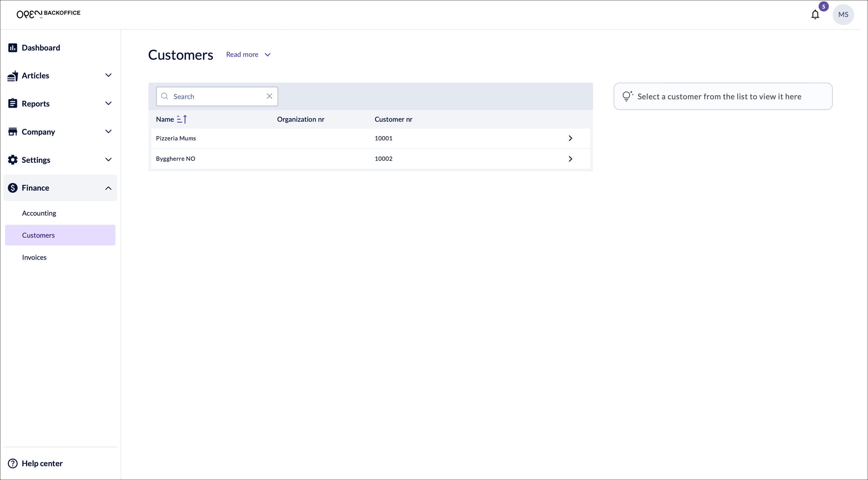The image size is (868, 480).
Task: Open the Accounting submenu item
Action: (x=39, y=213)
